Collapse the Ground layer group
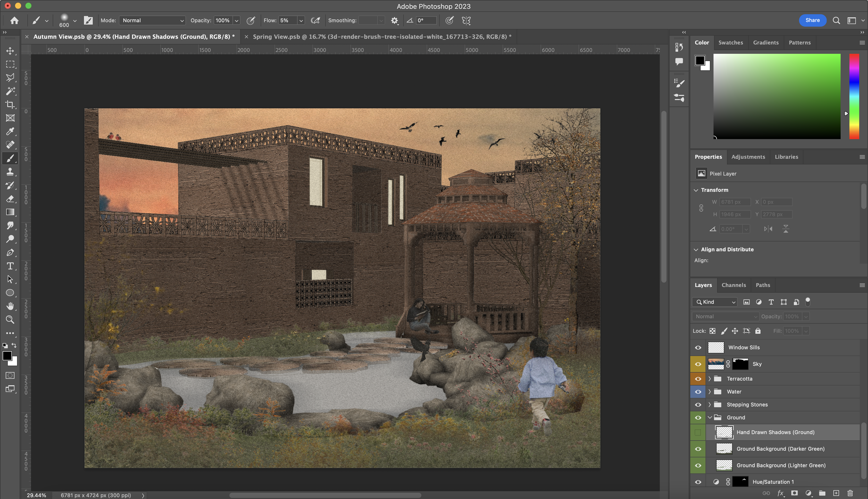 710,418
